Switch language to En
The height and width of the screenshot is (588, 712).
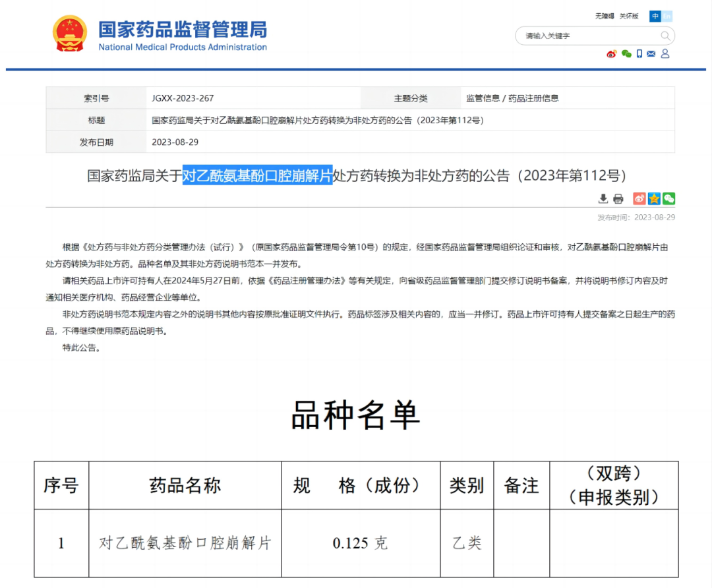pyautogui.click(x=667, y=16)
